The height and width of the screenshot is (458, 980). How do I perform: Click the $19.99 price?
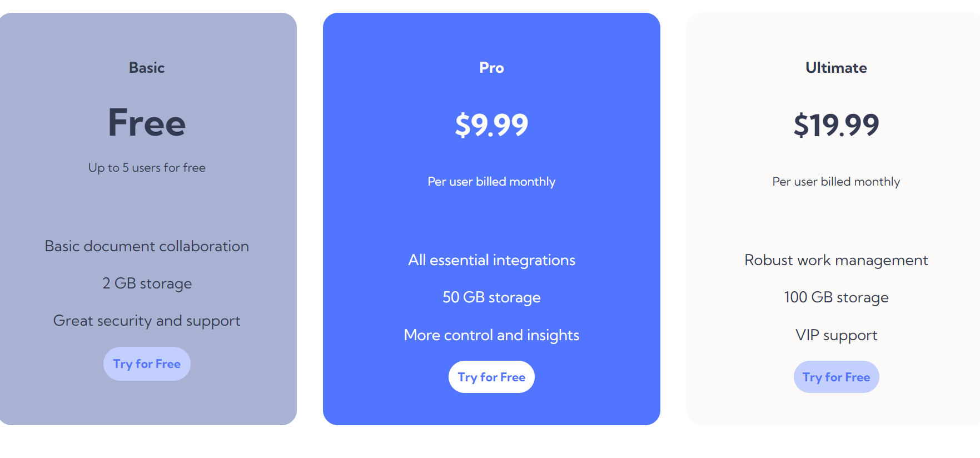coord(836,125)
